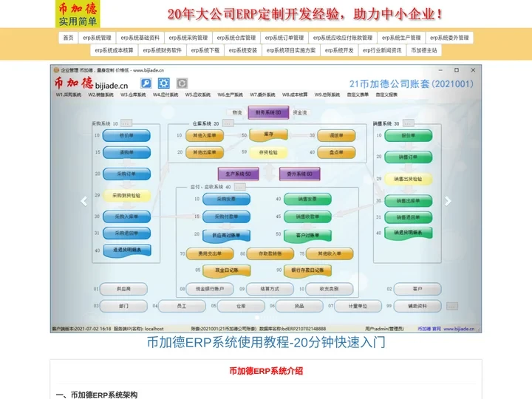Open the green 销售收款单 button
532x399 pixels.
pyautogui.click(x=307, y=216)
